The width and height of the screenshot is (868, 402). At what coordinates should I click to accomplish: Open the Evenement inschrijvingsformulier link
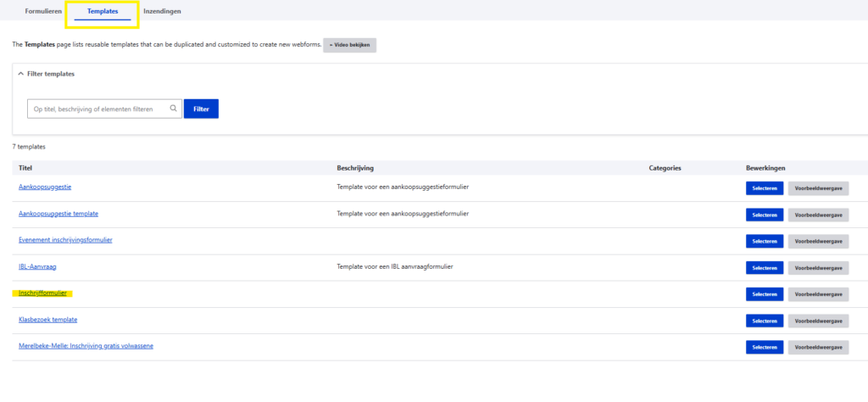click(x=65, y=240)
